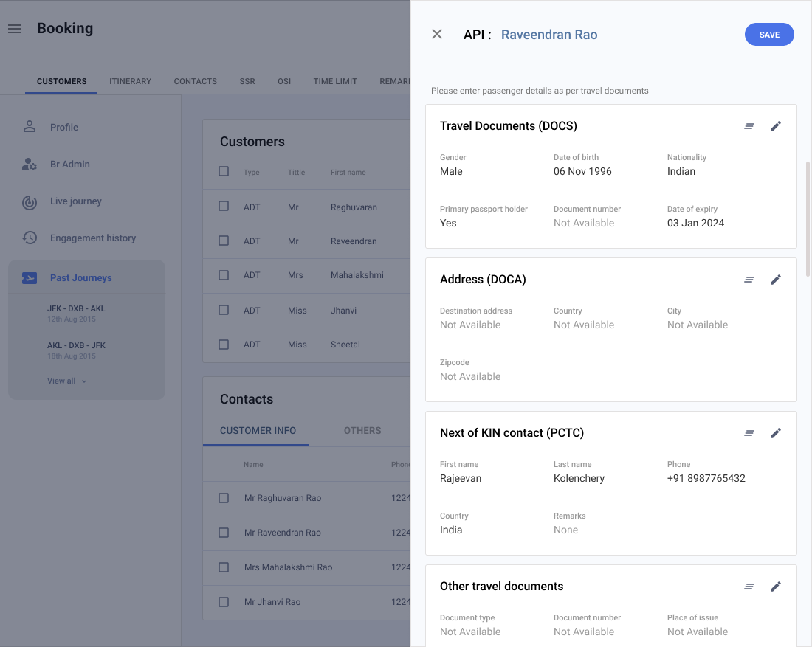Open Br Admin in the sidebar
Viewport: 812px width, 647px height.
(70, 164)
